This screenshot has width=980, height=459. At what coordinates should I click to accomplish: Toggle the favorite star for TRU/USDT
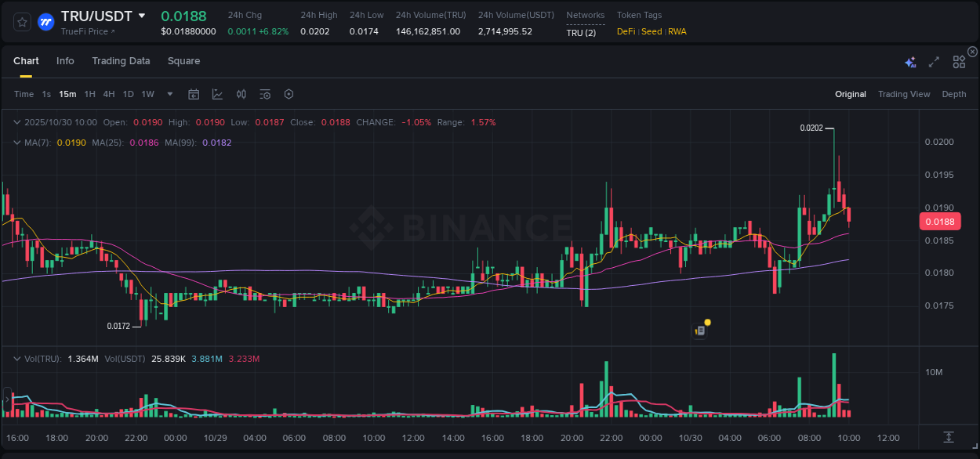(x=21, y=22)
